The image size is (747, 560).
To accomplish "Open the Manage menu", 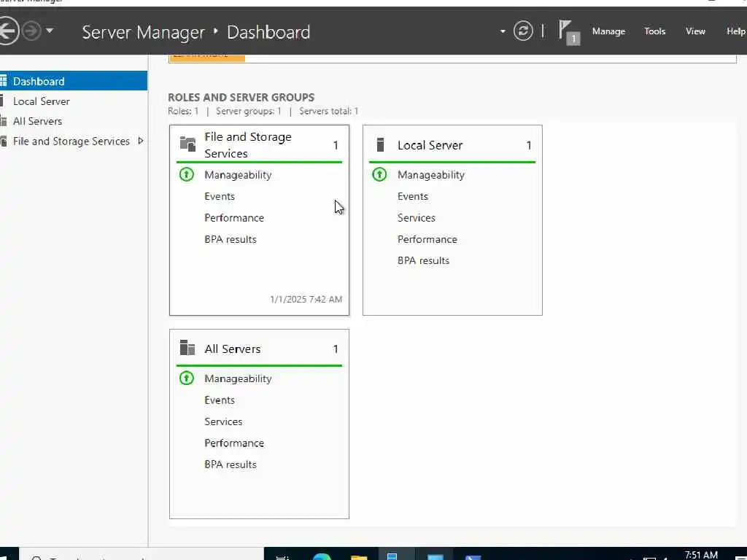I will pos(608,31).
